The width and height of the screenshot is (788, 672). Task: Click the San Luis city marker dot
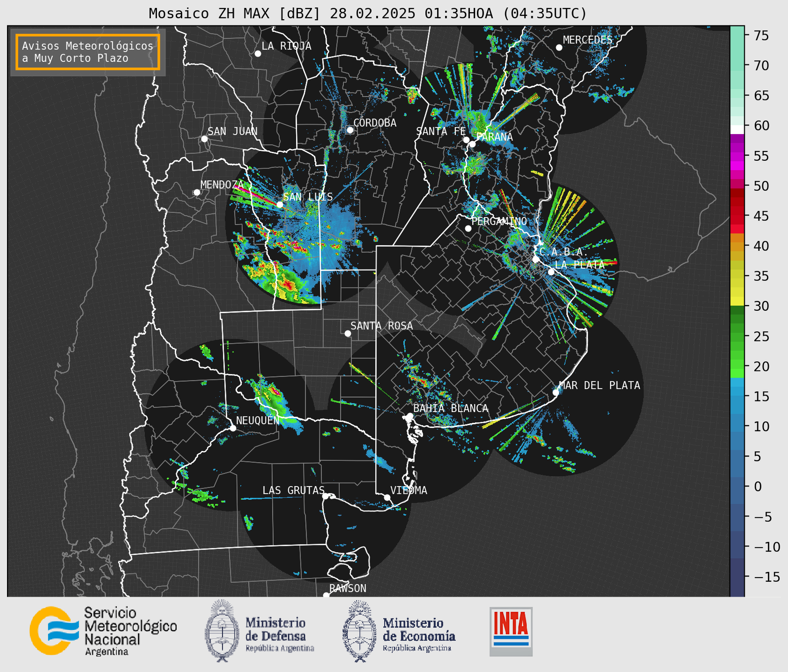pos(280,205)
